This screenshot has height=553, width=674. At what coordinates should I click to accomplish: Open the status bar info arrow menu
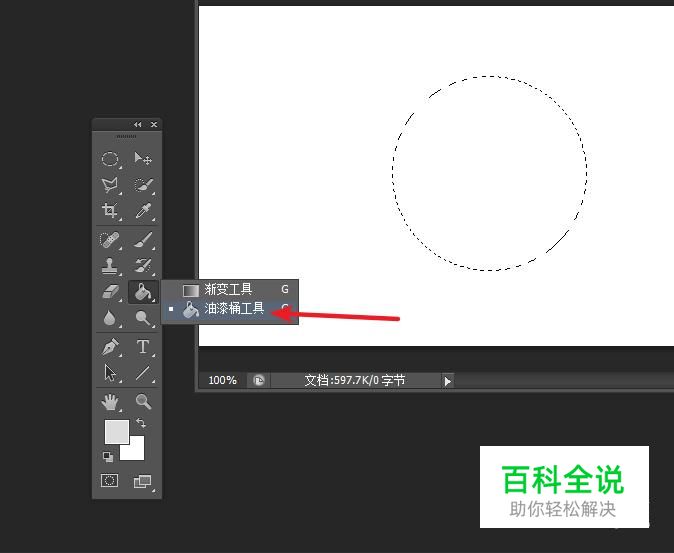tap(447, 381)
